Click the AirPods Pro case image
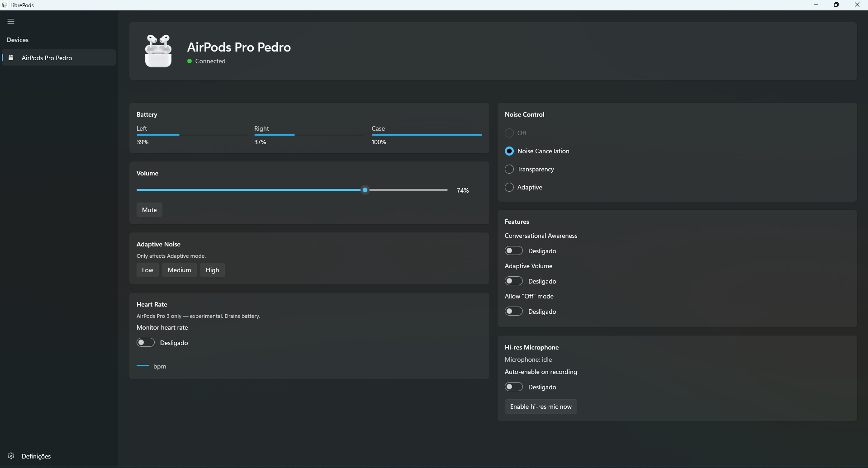Image resolution: width=868 pixels, height=468 pixels. [x=158, y=51]
